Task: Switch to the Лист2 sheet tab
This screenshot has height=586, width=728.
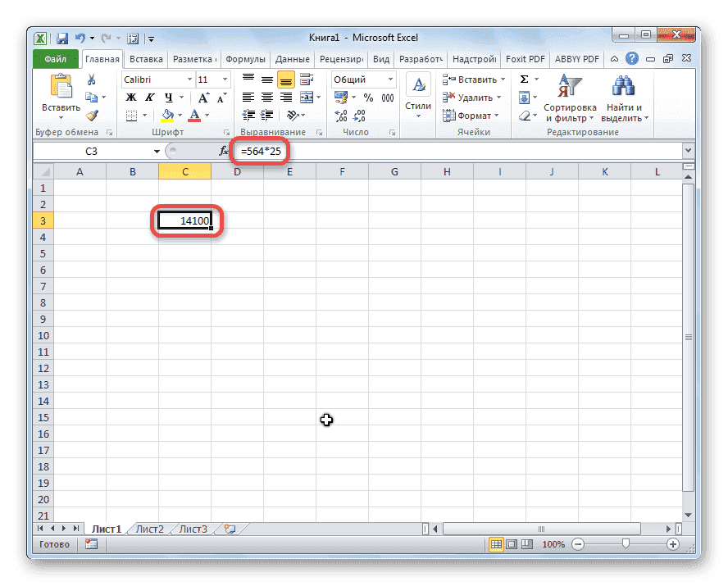Action: pos(149,529)
